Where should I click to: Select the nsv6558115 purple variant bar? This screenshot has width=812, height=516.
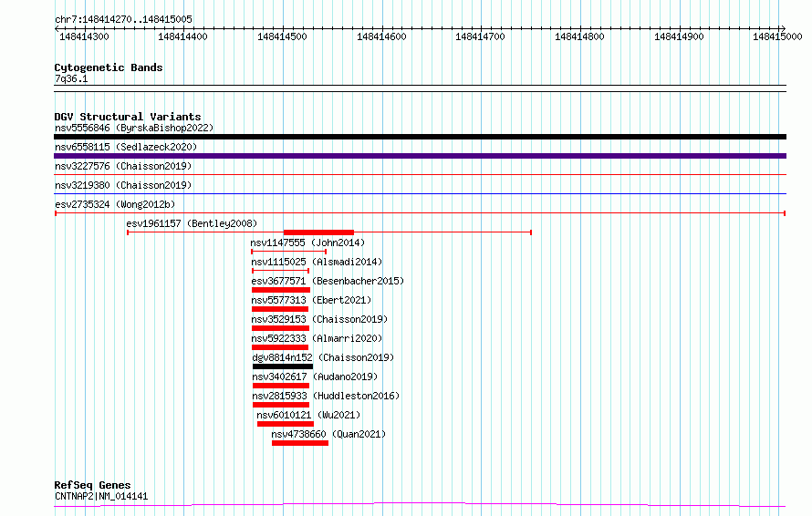point(420,156)
